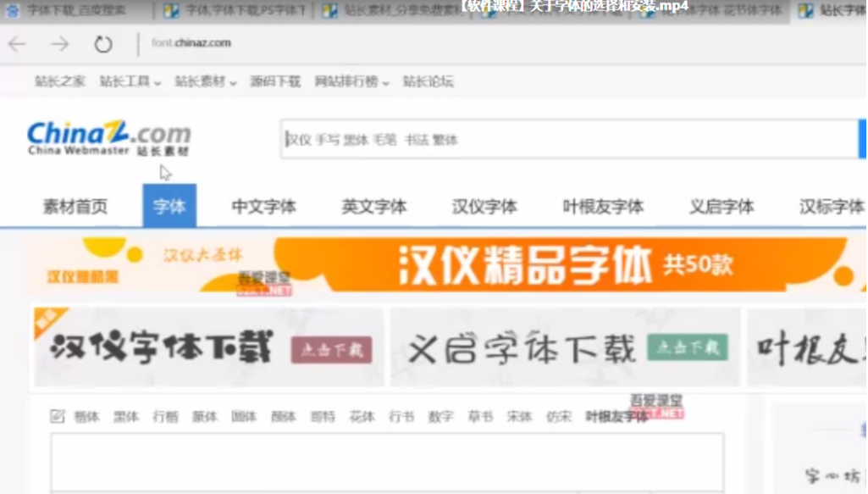This screenshot has width=868, height=494.
Task: Open the 中文字体 navigation tab
Action: pos(263,206)
